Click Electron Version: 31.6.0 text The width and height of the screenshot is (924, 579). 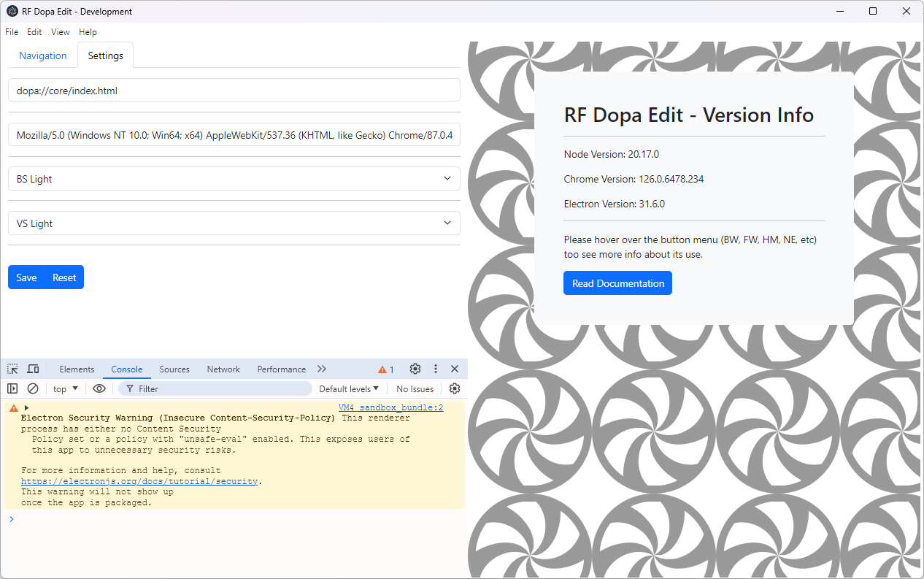click(615, 204)
